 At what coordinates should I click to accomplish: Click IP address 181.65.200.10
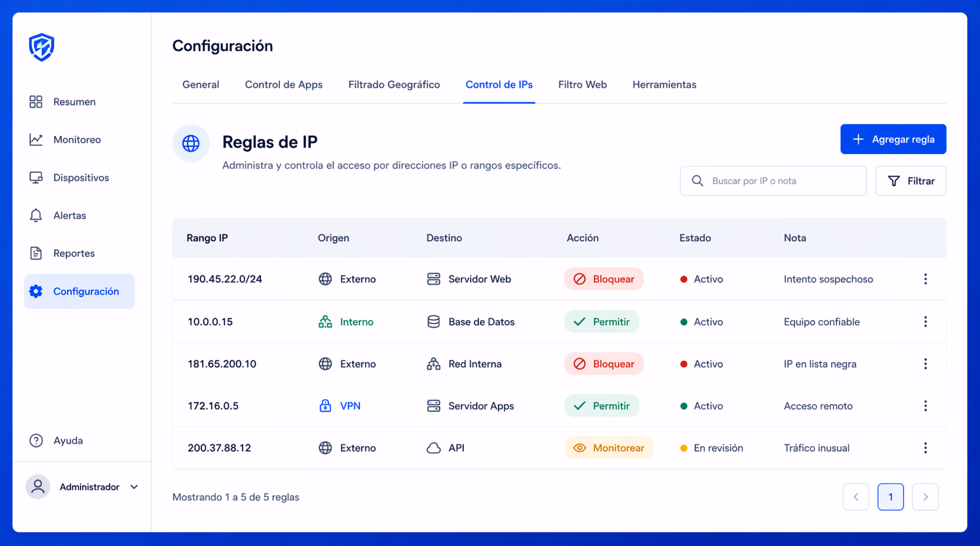tap(222, 364)
